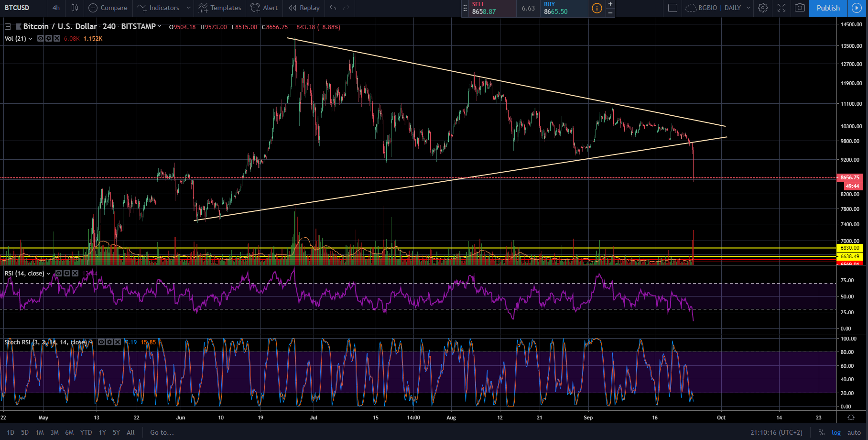The height and width of the screenshot is (440, 868).
Task: Open RSI indicator settings gear
Action: click(x=67, y=273)
